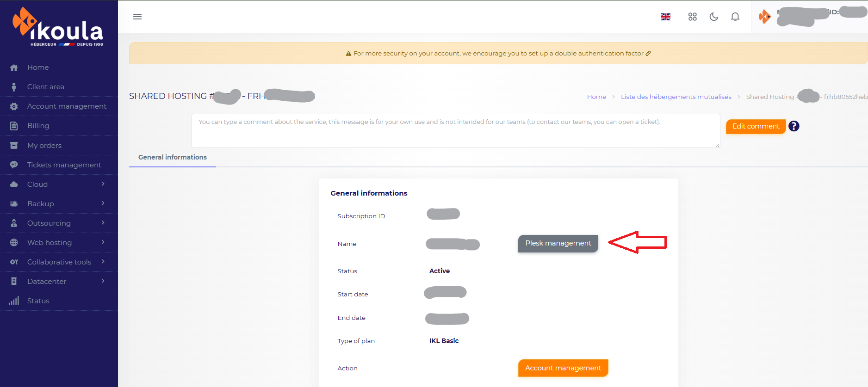Click the Web hosting globe icon
The width and height of the screenshot is (868, 387).
14,242
